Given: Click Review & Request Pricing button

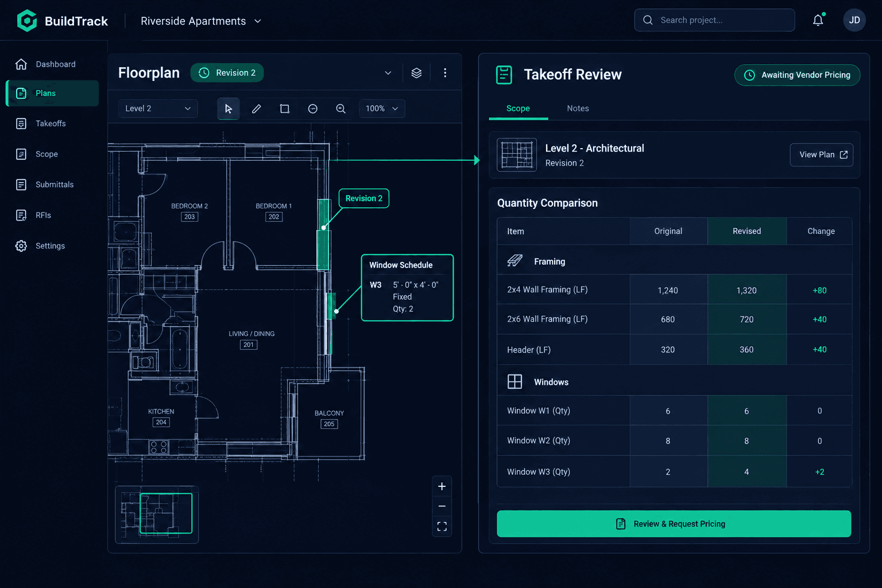Looking at the screenshot, I should point(674,524).
